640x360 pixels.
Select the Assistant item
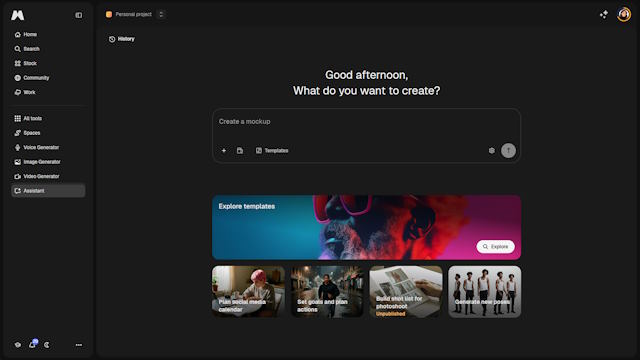pos(48,191)
